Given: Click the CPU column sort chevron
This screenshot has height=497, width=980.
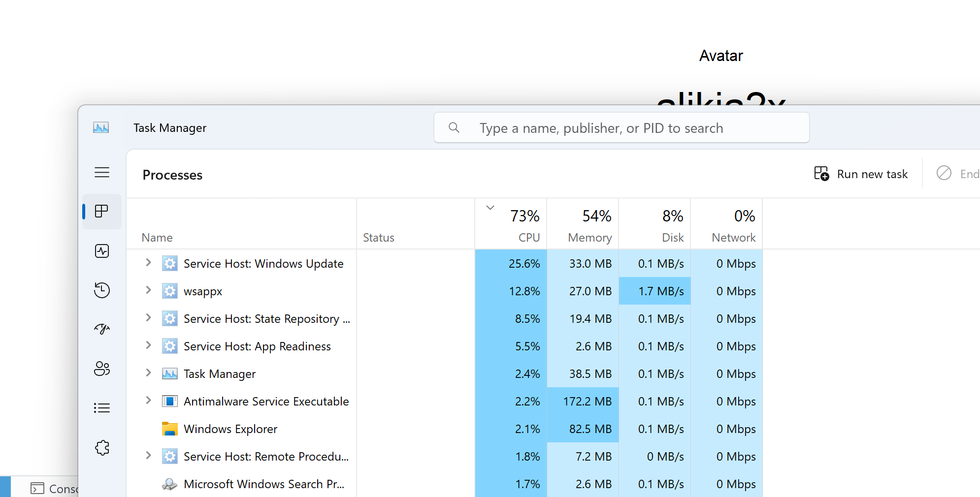Looking at the screenshot, I should (x=490, y=208).
